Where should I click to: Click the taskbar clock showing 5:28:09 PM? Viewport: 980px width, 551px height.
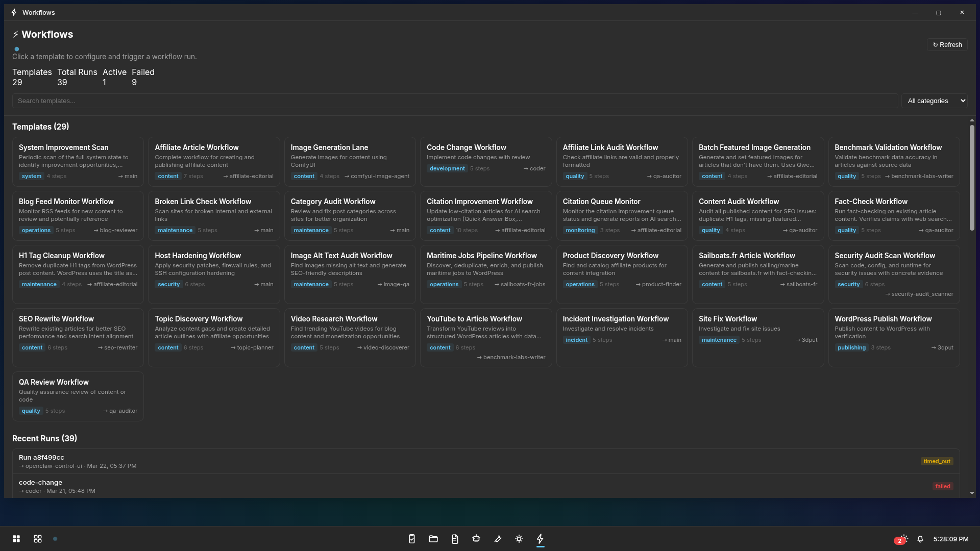click(x=951, y=539)
